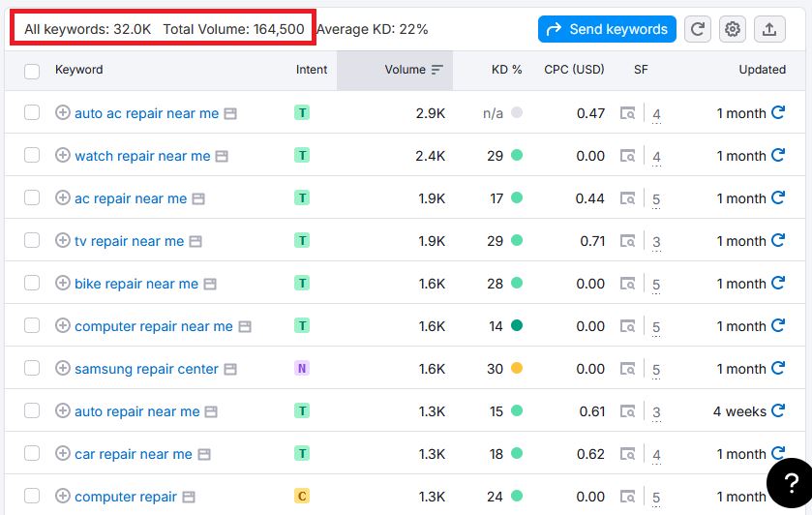Open table settings gear icon

733,29
